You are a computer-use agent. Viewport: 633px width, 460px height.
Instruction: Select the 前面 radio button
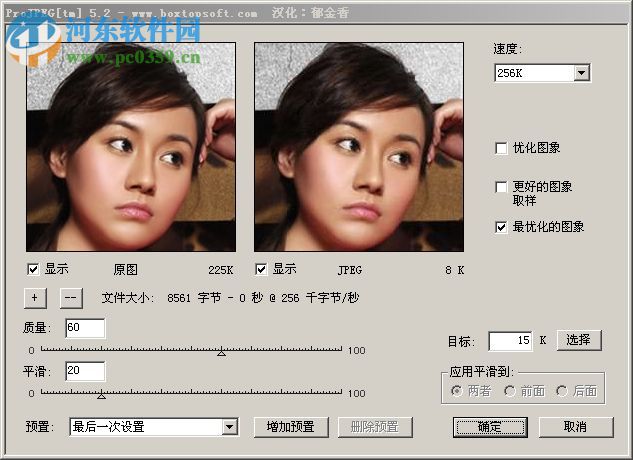pos(509,391)
